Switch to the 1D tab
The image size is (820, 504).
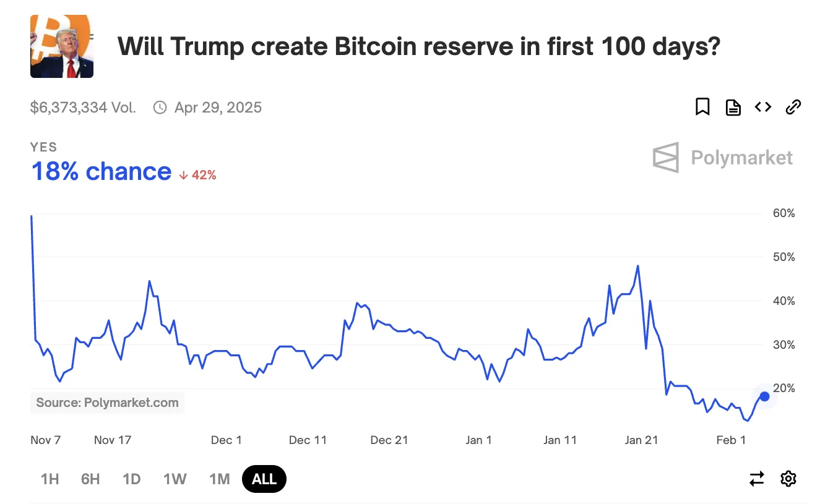pos(131,479)
